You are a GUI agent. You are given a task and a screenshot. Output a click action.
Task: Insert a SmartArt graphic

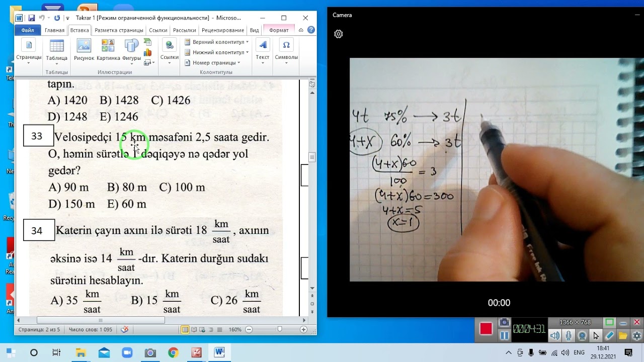[148, 42]
